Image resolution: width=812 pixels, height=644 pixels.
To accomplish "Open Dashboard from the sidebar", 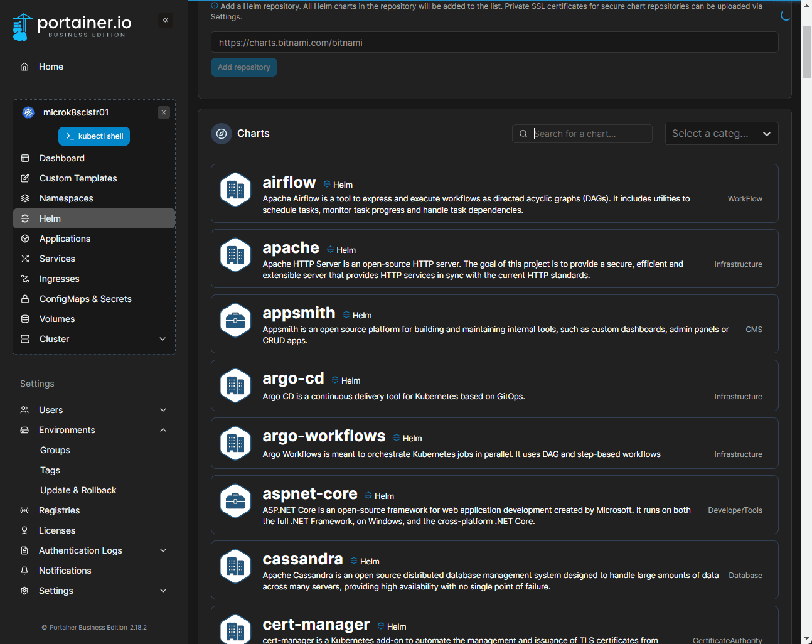I will pos(61,158).
